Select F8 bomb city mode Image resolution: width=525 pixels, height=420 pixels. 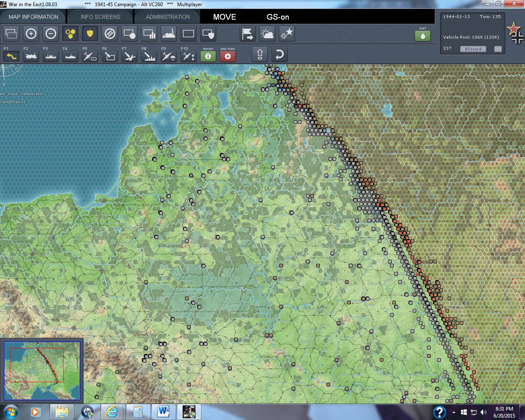[149, 56]
